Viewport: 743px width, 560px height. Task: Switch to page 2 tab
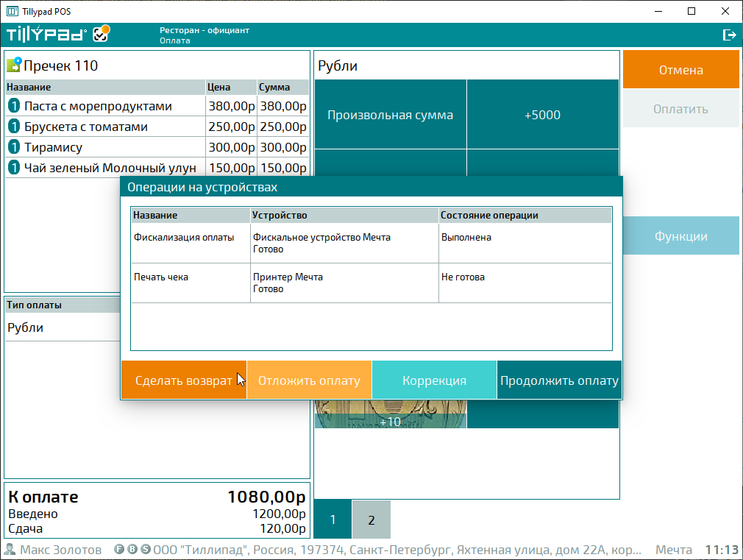pyautogui.click(x=371, y=520)
